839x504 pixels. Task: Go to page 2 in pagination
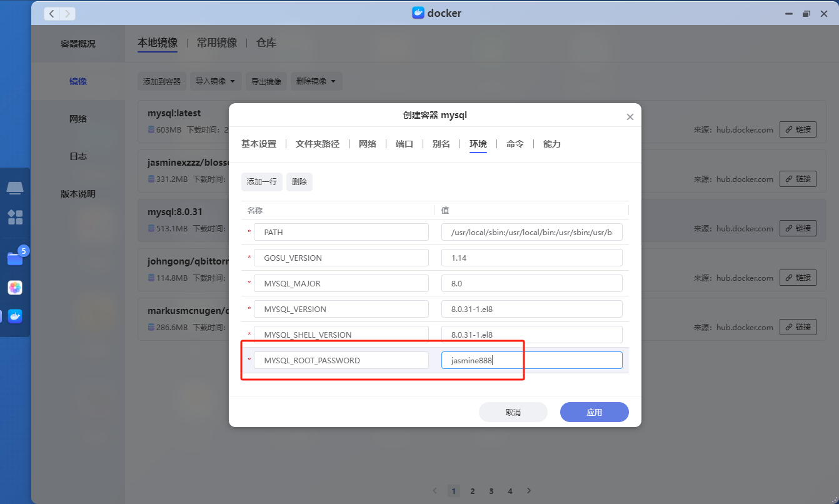[x=473, y=491]
